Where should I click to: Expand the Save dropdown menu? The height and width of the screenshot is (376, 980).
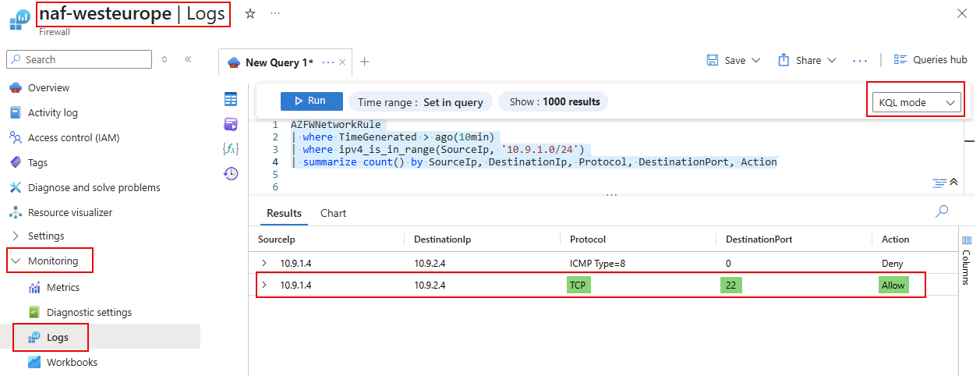point(755,60)
